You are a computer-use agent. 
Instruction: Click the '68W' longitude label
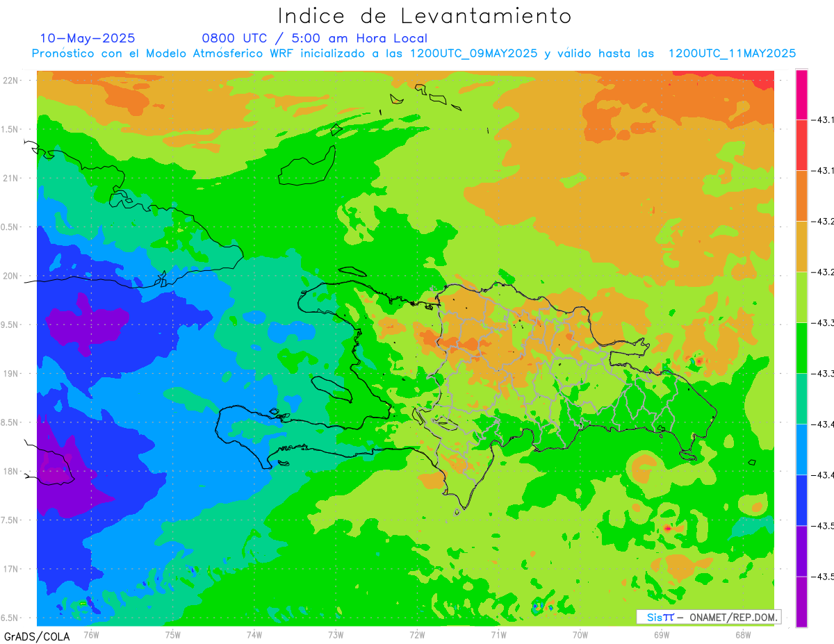coord(742,634)
